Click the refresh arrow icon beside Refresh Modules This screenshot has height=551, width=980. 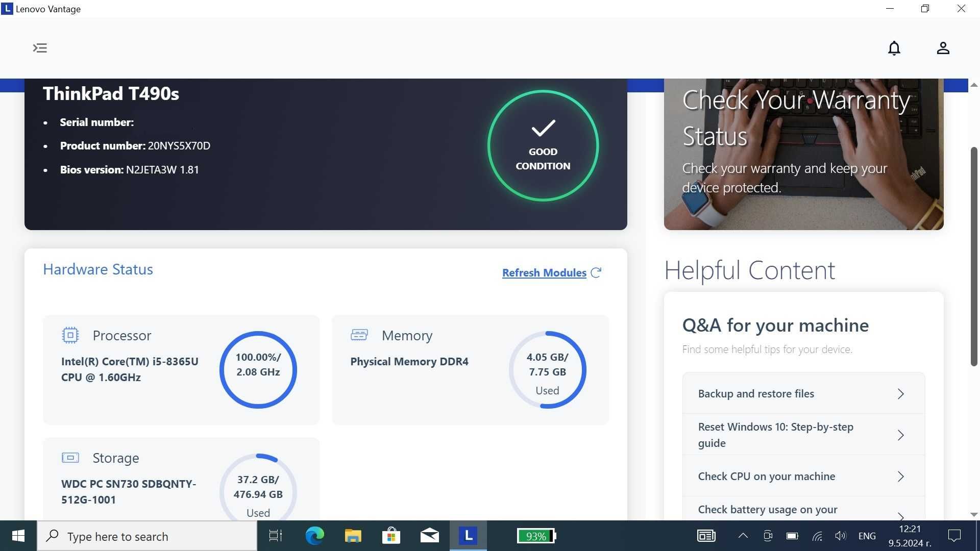596,272
